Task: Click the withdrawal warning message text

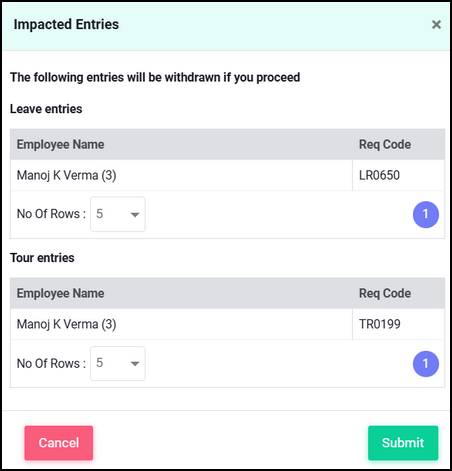Action: [x=155, y=77]
